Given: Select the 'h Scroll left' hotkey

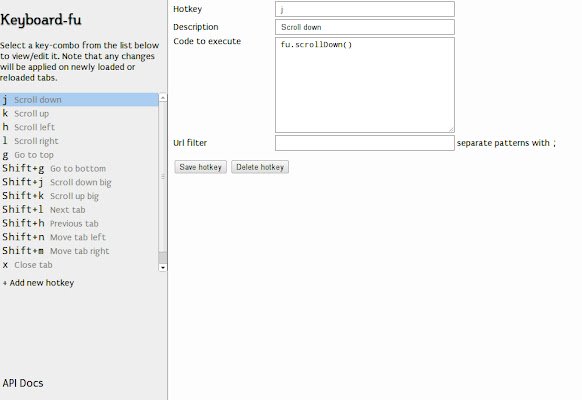Looking at the screenshot, I should tap(79, 127).
